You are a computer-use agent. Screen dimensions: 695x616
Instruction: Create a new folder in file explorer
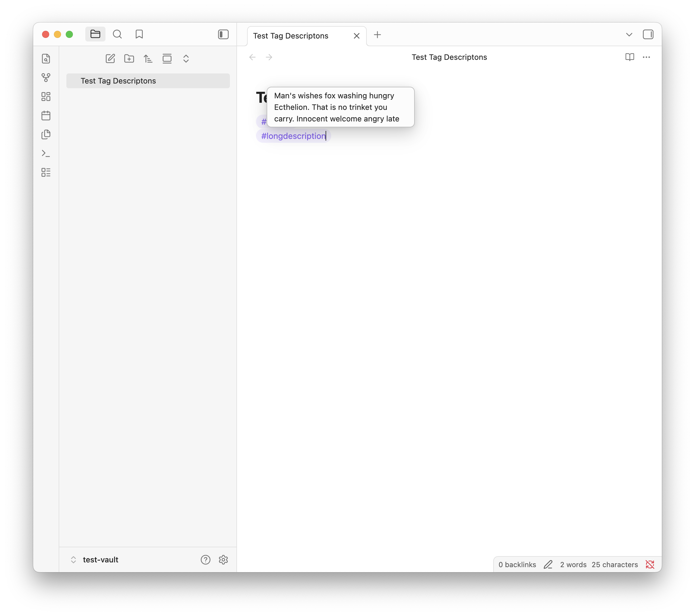coord(129,58)
